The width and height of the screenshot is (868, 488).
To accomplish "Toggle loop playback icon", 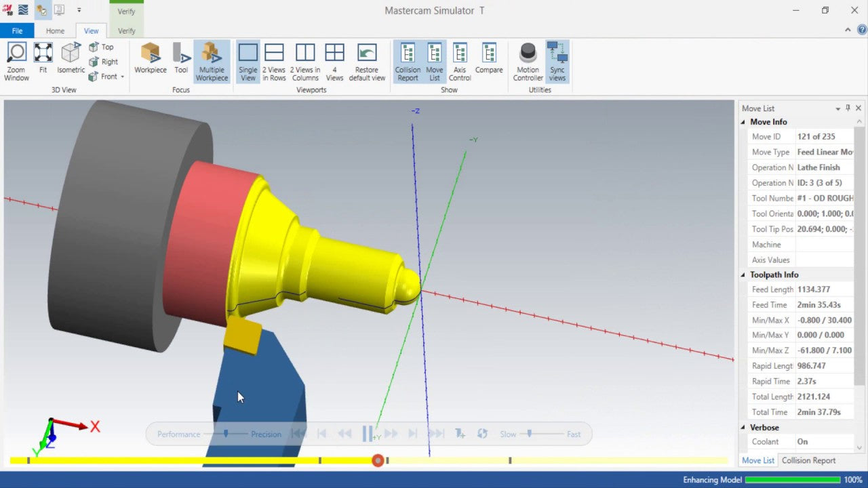I will click(x=482, y=434).
